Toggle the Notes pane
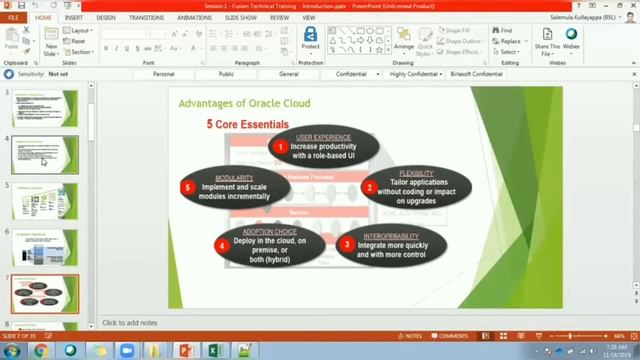640x360 pixels. [x=410, y=336]
